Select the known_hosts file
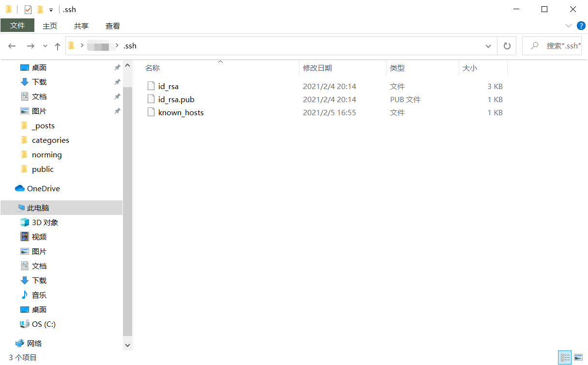 pyautogui.click(x=181, y=112)
